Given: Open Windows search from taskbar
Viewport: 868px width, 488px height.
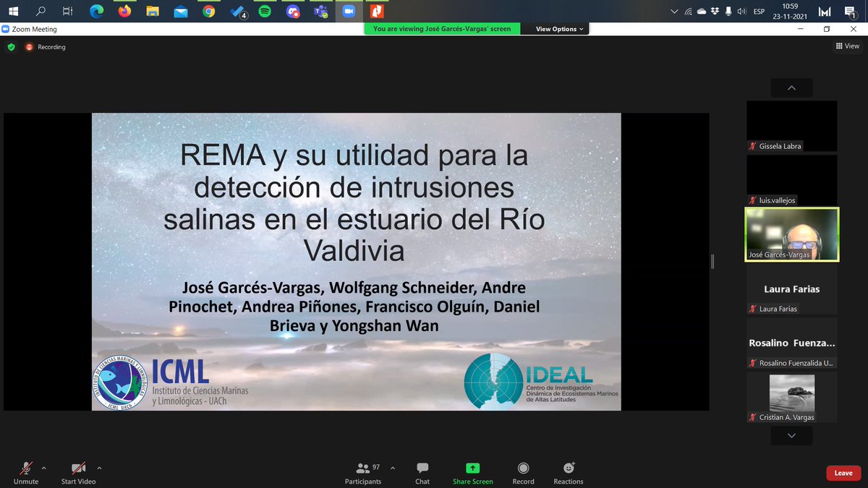Looking at the screenshot, I should (x=41, y=11).
